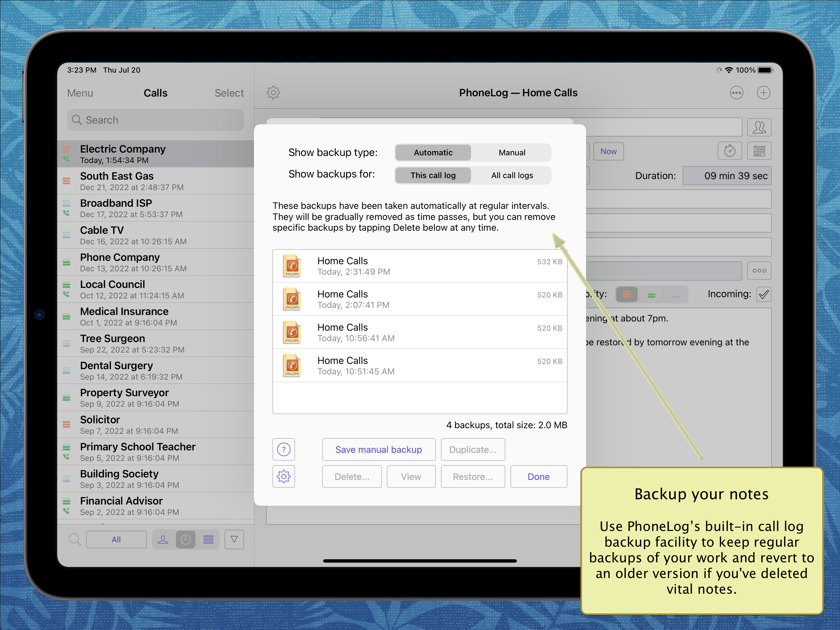
Task: Open Medical Insurance call entry
Action: 156,317
